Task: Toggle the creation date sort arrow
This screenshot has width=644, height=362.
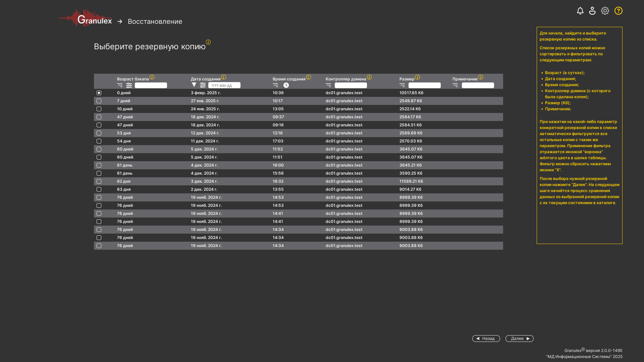Action: [194, 85]
